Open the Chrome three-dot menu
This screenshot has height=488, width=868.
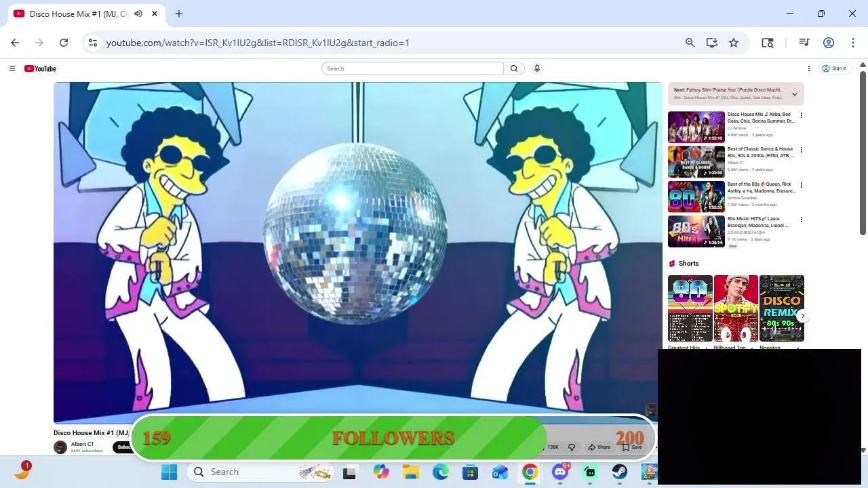click(x=853, y=43)
